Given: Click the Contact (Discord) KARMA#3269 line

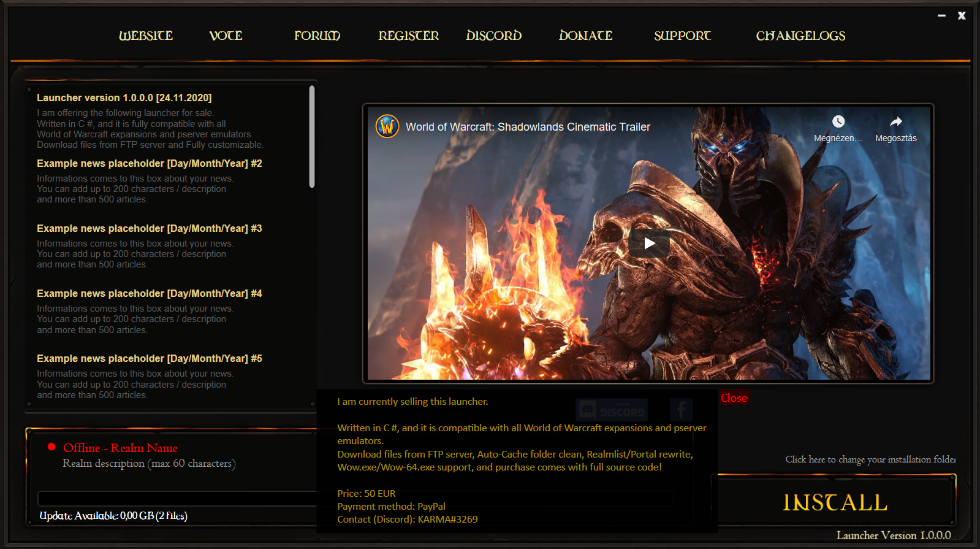Looking at the screenshot, I should [x=408, y=520].
